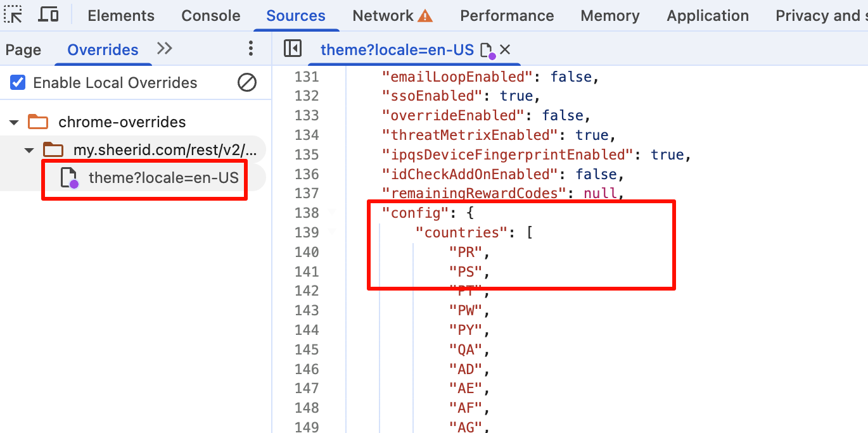Screen dimensions: 868x433
Task: Click the Network tab warning triangle icon
Action: [x=426, y=16]
